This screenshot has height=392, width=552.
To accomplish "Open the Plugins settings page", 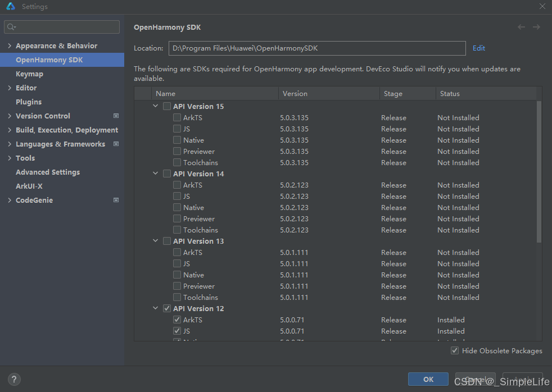I will click(x=29, y=102).
